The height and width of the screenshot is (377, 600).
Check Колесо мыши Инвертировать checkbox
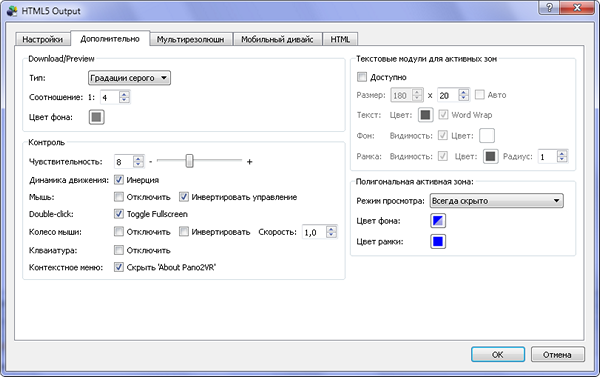pos(184,232)
